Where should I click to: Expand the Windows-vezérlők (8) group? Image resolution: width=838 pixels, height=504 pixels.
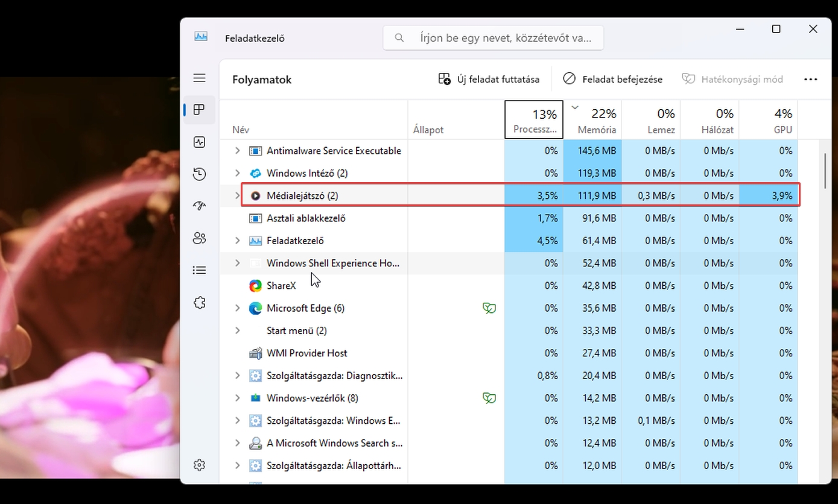coord(237,398)
